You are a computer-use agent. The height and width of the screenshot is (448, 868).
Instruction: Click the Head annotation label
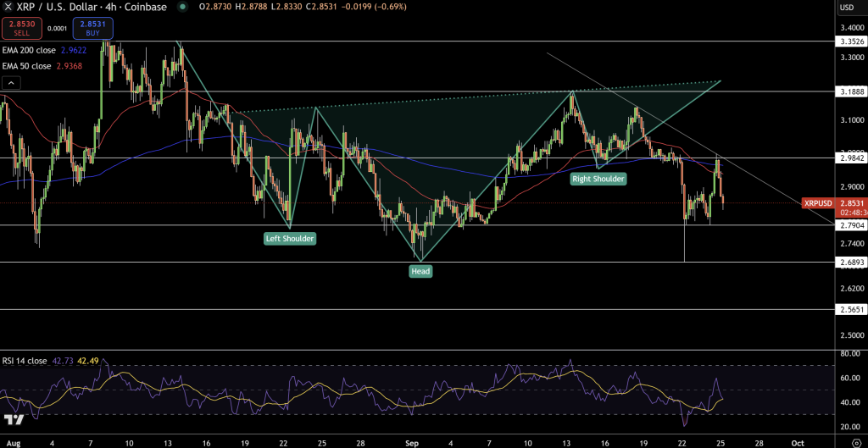420,271
